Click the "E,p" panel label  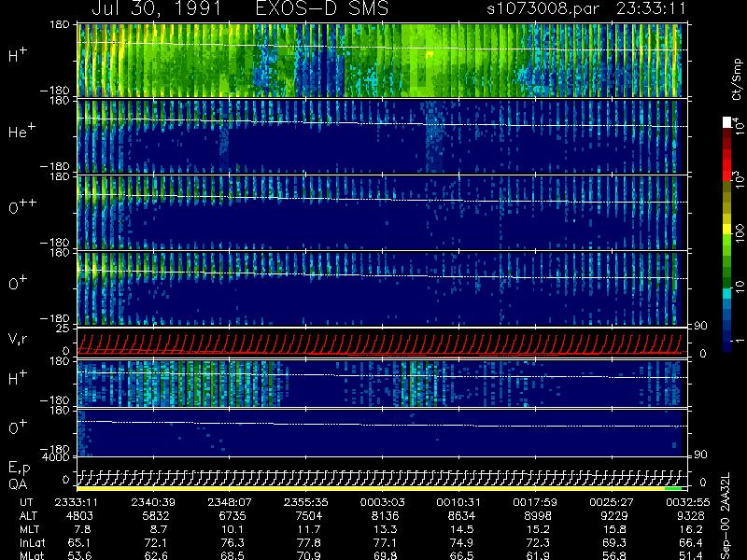click(x=19, y=469)
